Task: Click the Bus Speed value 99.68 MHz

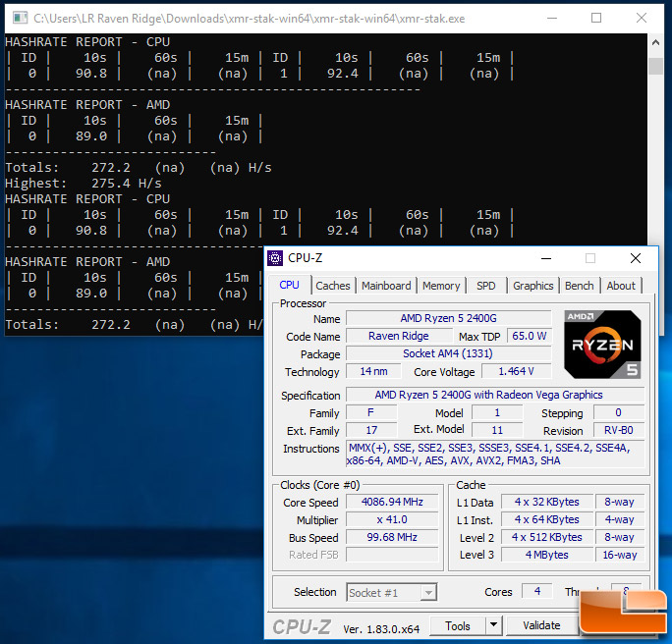Action: 392,537
